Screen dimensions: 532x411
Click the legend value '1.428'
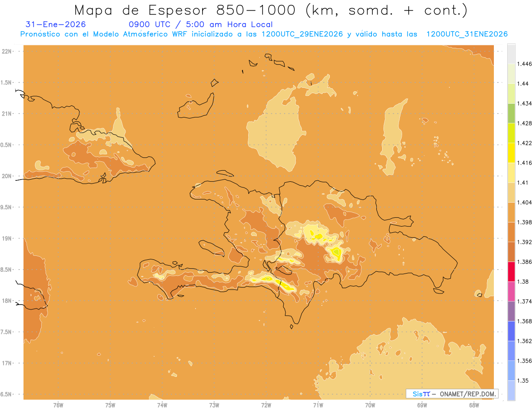coord(525,123)
